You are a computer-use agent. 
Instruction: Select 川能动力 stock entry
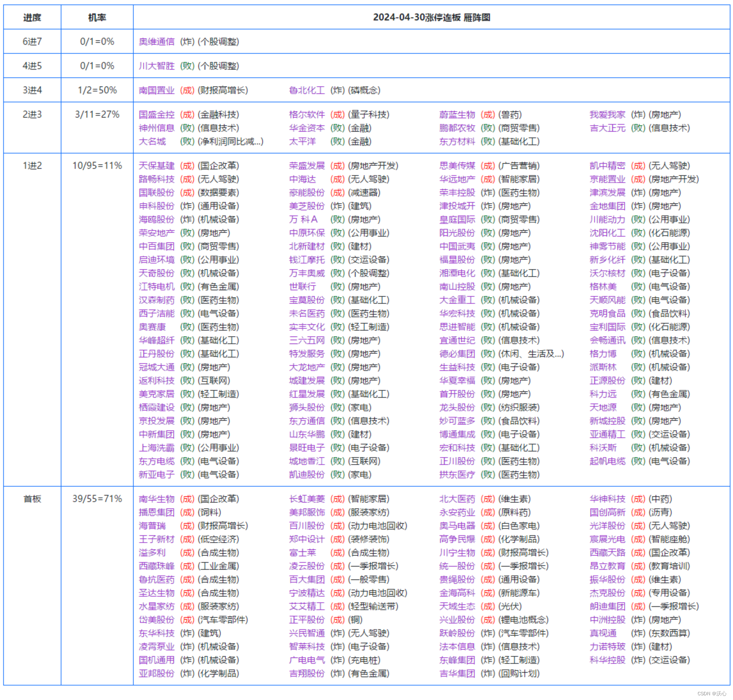click(607, 219)
